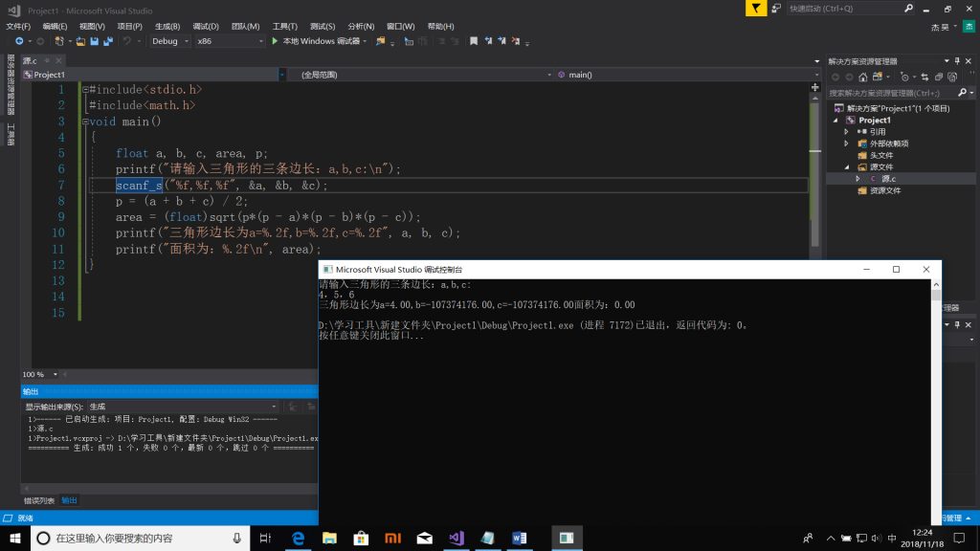Click Show All Files icon in Solution Explorer
Image resolution: width=980 pixels, height=551 pixels.
click(952, 77)
